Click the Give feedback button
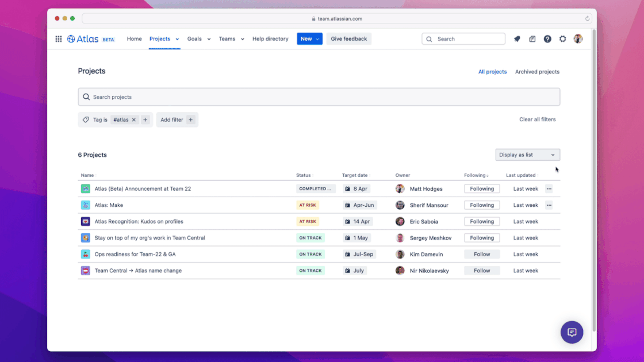Viewport: 644px width, 362px height. 348,38
